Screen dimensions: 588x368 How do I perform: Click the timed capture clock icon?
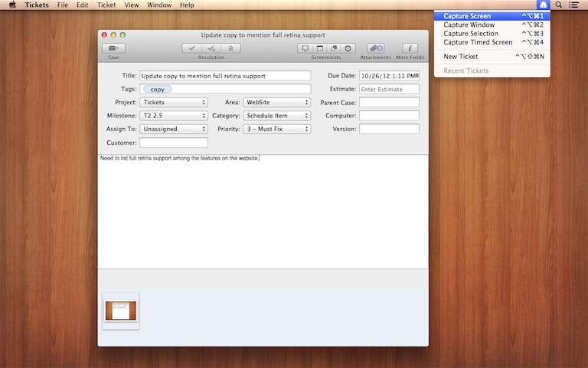(x=348, y=48)
